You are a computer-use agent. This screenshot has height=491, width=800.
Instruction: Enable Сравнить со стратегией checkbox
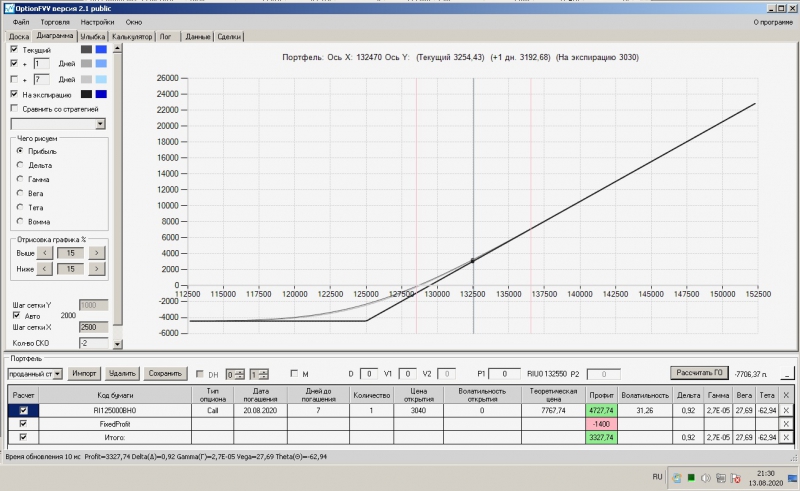tap(14, 108)
